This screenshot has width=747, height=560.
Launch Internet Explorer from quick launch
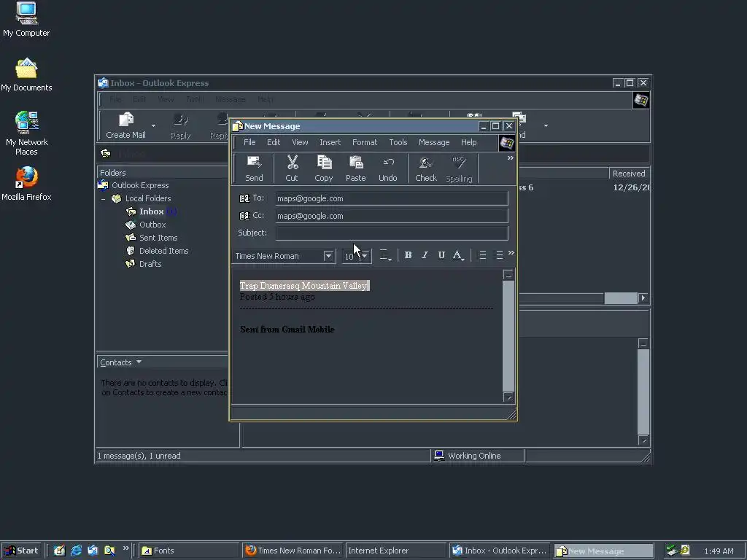[76, 551]
